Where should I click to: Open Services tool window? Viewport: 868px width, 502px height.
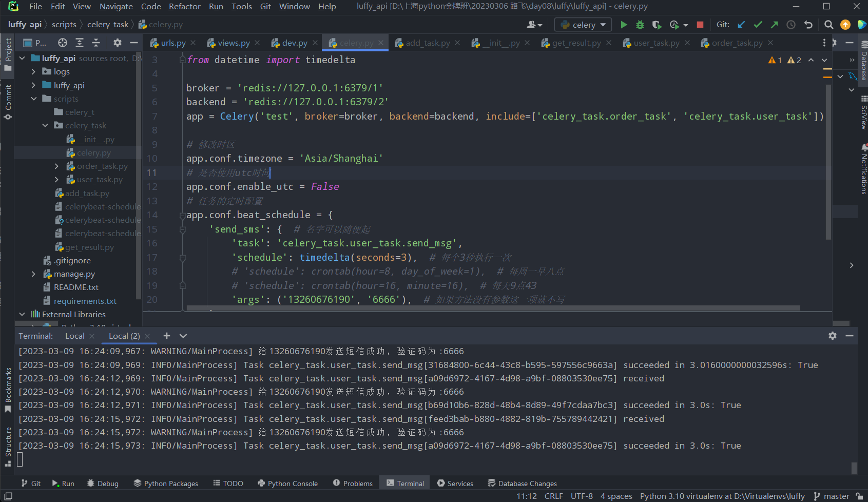click(455, 484)
